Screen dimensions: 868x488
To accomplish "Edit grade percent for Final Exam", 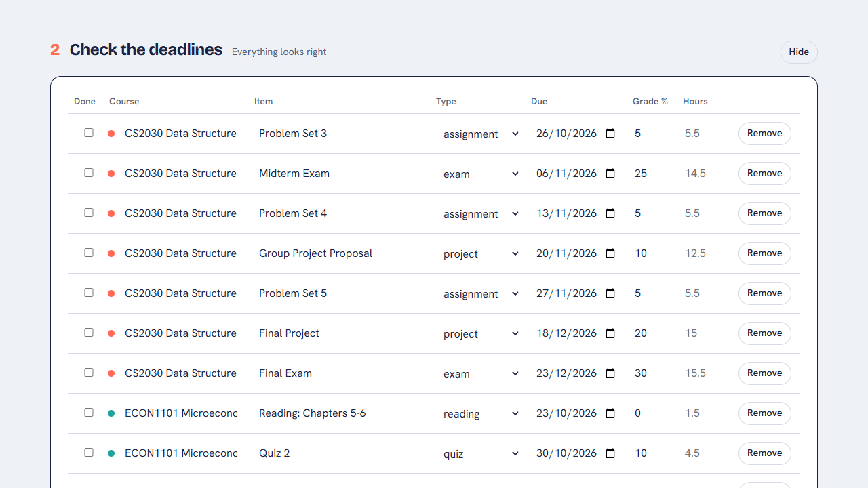I will click(652, 373).
